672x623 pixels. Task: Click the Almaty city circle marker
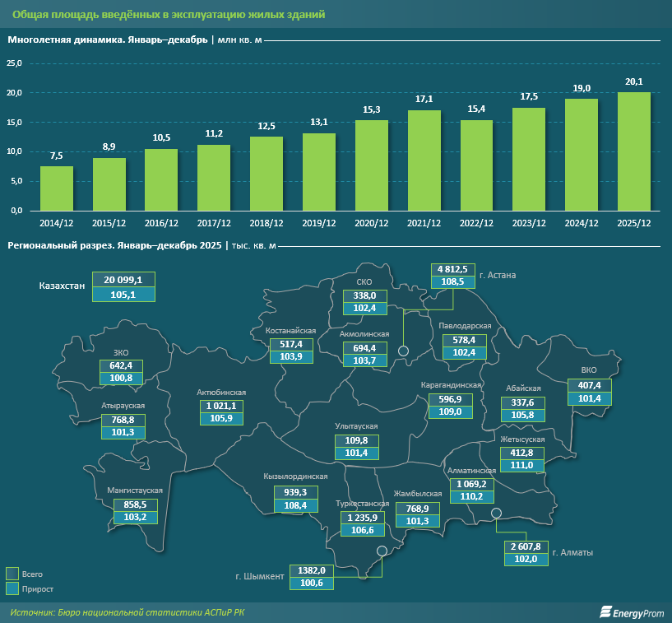(496, 514)
